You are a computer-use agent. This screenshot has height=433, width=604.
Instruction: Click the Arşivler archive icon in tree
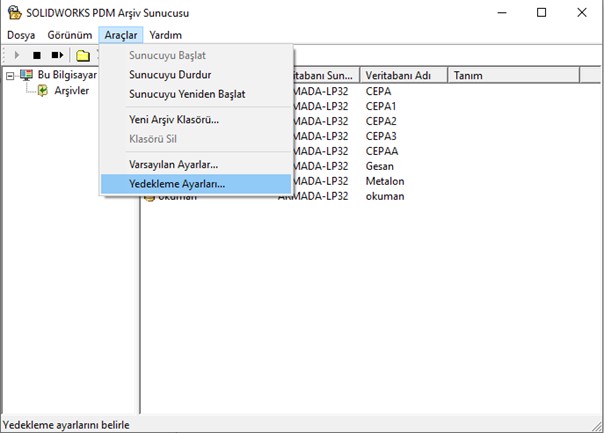(x=43, y=91)
